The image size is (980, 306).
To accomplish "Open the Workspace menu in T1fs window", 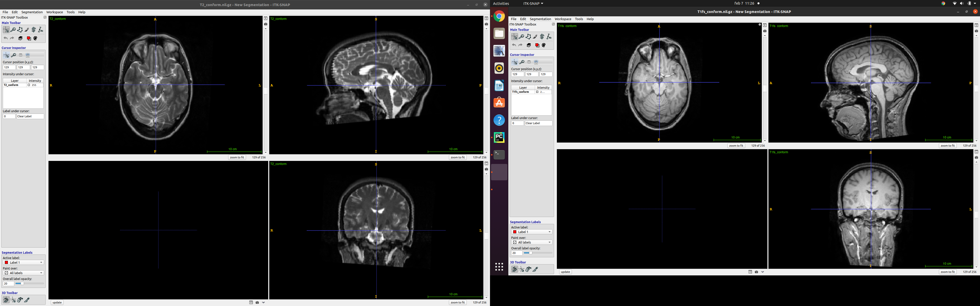I will click(563, 19).
